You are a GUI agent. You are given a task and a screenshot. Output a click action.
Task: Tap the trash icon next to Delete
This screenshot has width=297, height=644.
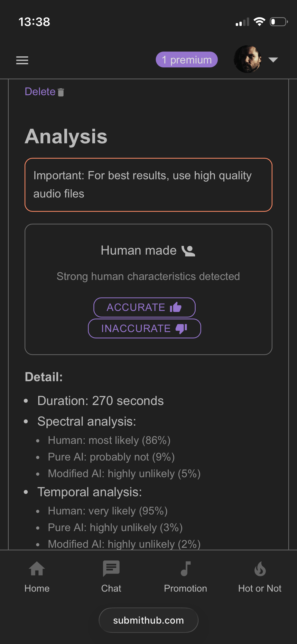click(x=61, y=92)
